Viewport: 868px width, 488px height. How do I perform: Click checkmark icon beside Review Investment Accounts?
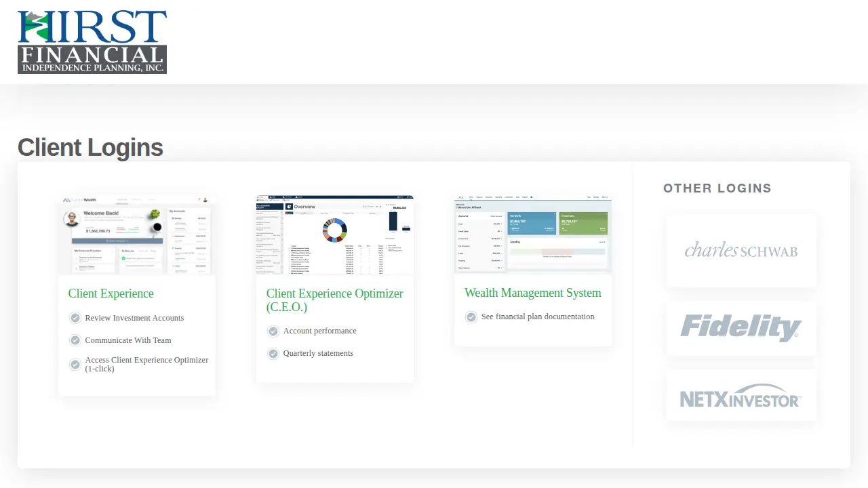75,318
